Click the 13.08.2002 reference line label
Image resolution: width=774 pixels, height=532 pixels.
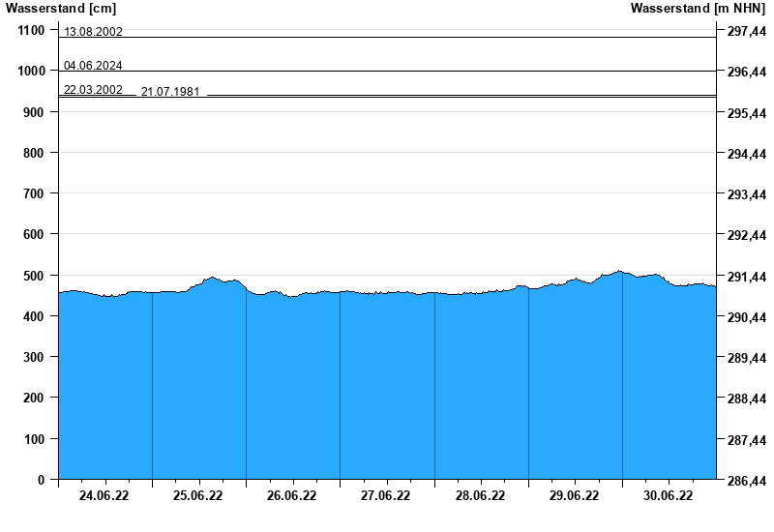(93, 32)
